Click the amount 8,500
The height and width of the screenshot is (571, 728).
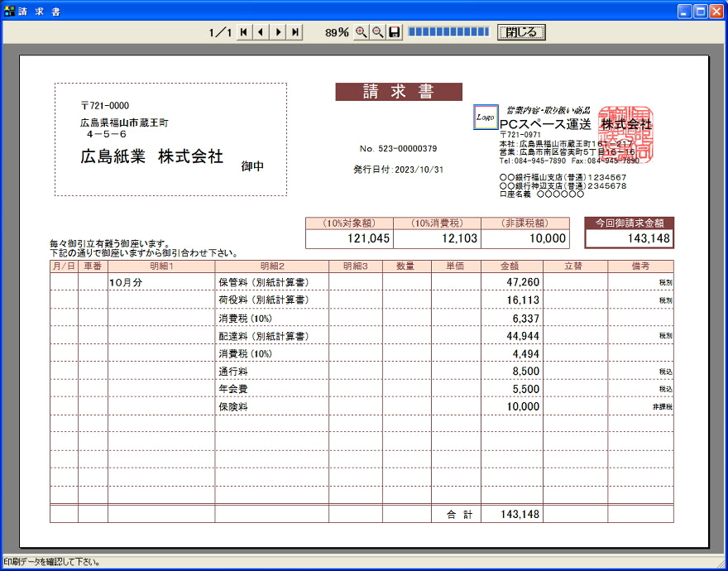(525, 372)
